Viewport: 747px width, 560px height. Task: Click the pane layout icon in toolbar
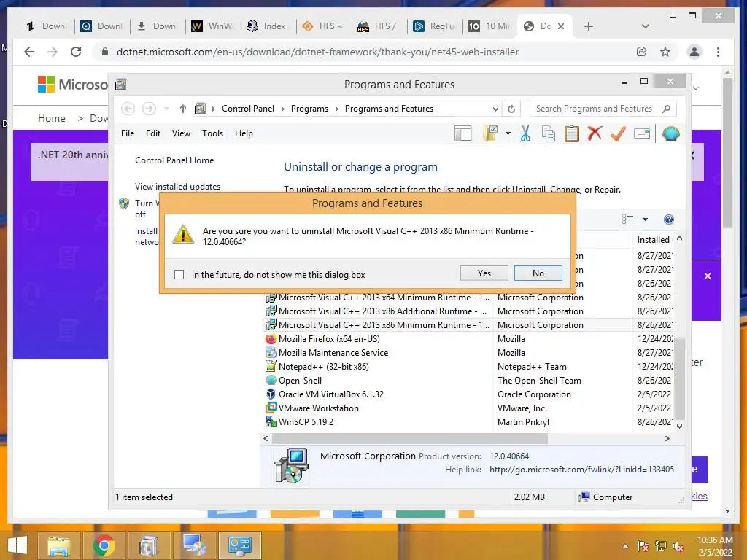(x=462, y=134)
